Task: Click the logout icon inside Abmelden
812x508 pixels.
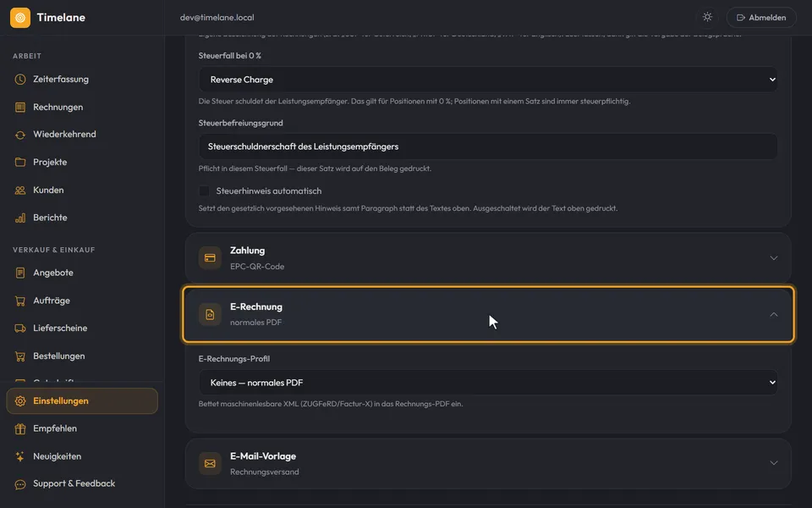Action: click(x=741, y=18)
